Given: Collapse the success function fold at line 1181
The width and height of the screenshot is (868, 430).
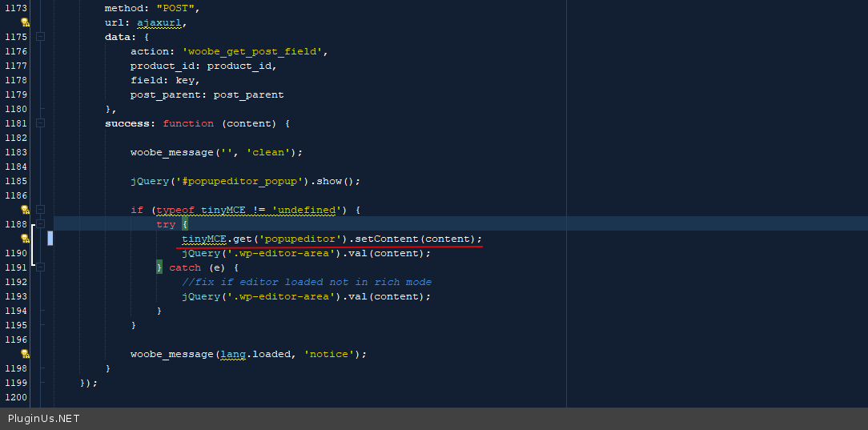Looking at the screenshot, I should [40, 123].
